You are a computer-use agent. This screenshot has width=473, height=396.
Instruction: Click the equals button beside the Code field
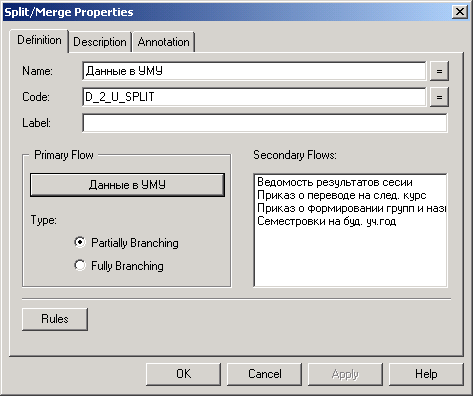(x=439, y=97)
